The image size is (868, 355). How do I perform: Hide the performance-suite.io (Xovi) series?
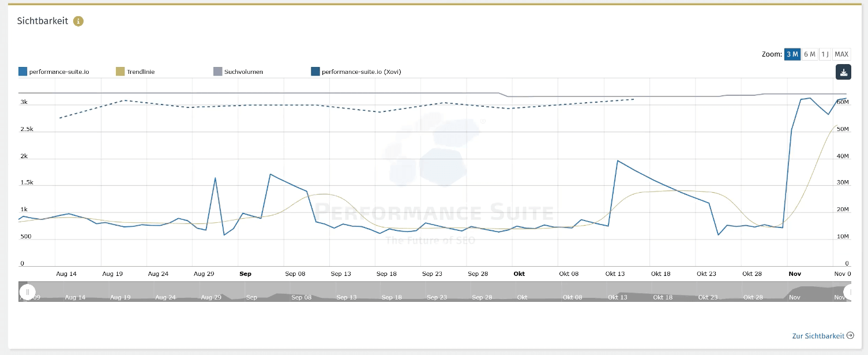click(361, 72)
